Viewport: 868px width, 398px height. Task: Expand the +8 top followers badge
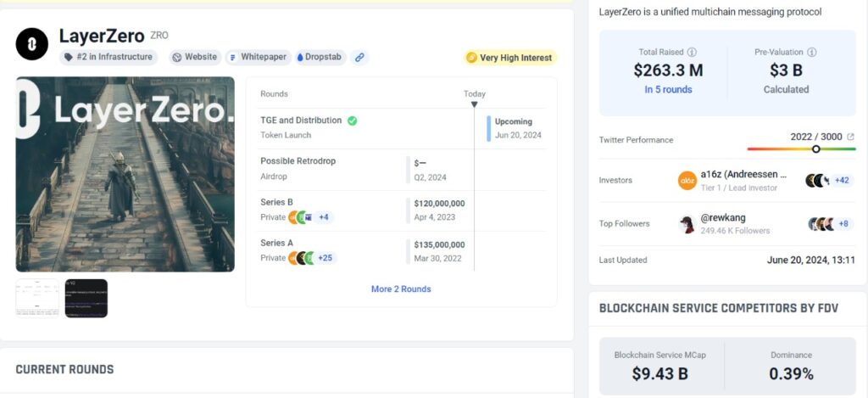coord(843,224)
